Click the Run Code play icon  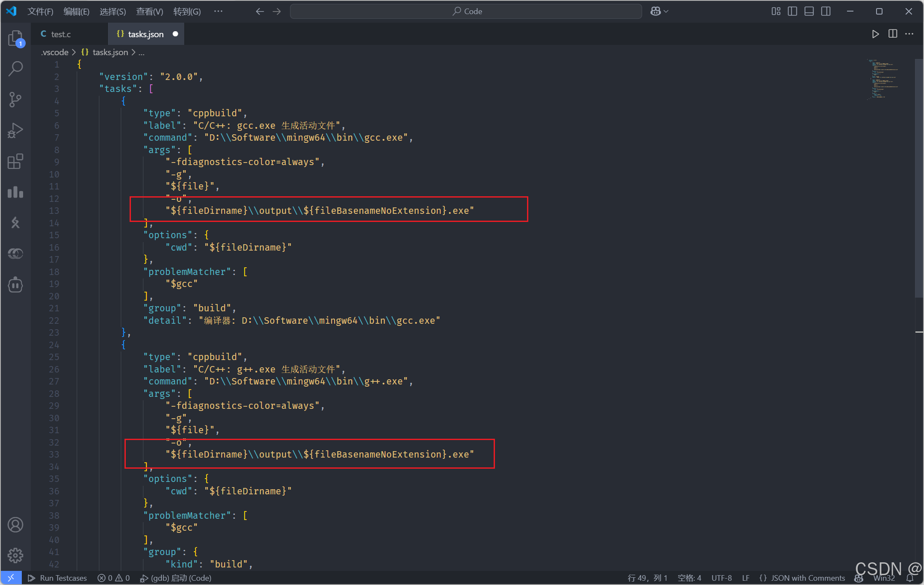(875, 34)
